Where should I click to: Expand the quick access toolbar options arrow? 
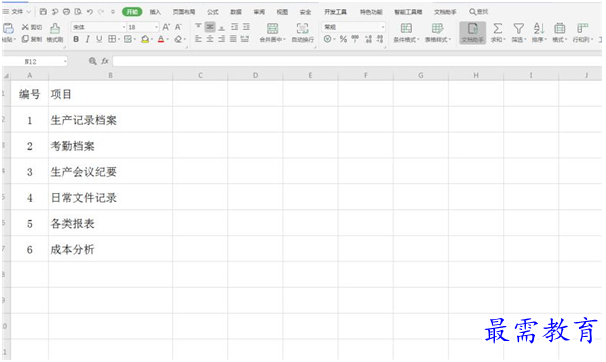click(113, 12)
